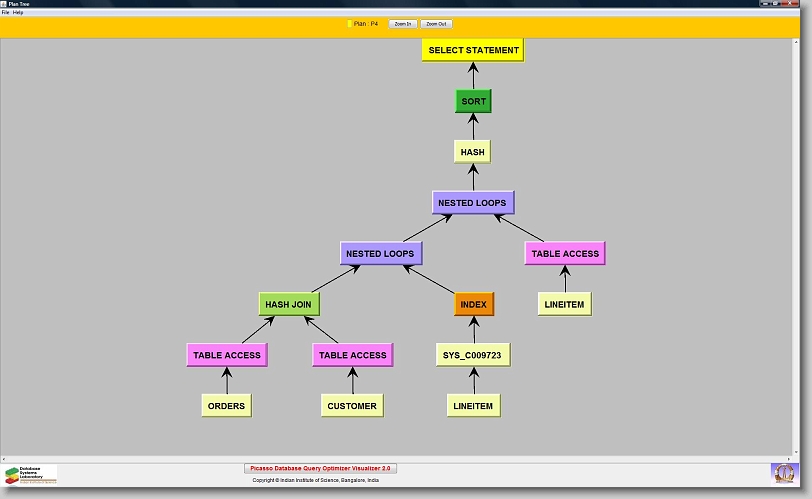The height and width of the screenshot is (499, 812).
Task: Click the Zoom Out button
Action: click(x=436, y=23)
